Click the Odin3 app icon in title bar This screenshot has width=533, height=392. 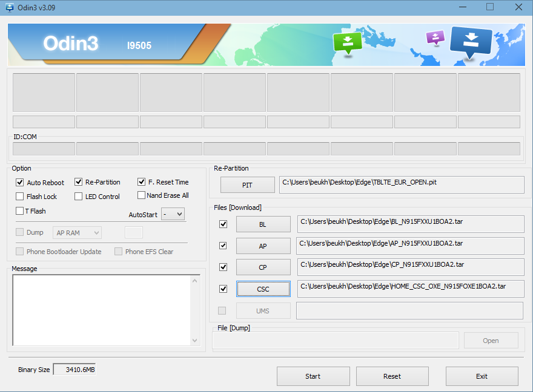pyautogui.click(x=9, y=7)
